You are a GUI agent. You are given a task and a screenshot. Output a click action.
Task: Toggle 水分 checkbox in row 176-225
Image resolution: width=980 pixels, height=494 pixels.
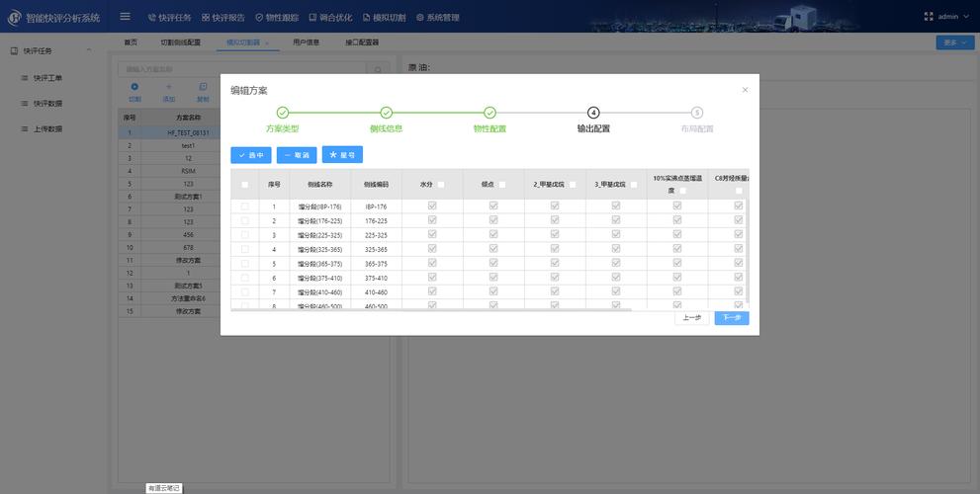point(432,220)
